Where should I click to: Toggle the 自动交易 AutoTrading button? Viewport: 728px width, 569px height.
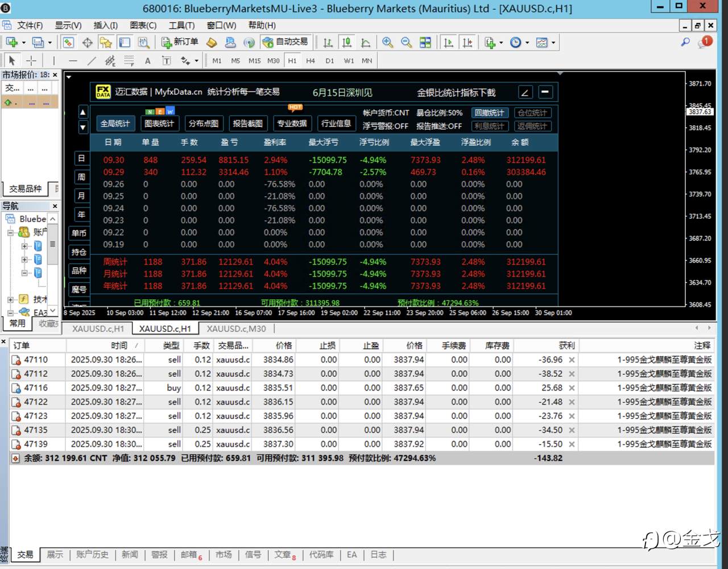coord(285,42)
